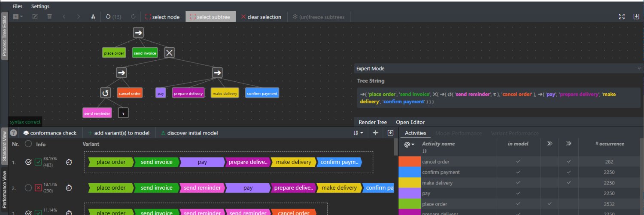This screenshot has width=644, height=215.
Task: Select the 'send reminder' tree node
Action: tap(97, 114)
